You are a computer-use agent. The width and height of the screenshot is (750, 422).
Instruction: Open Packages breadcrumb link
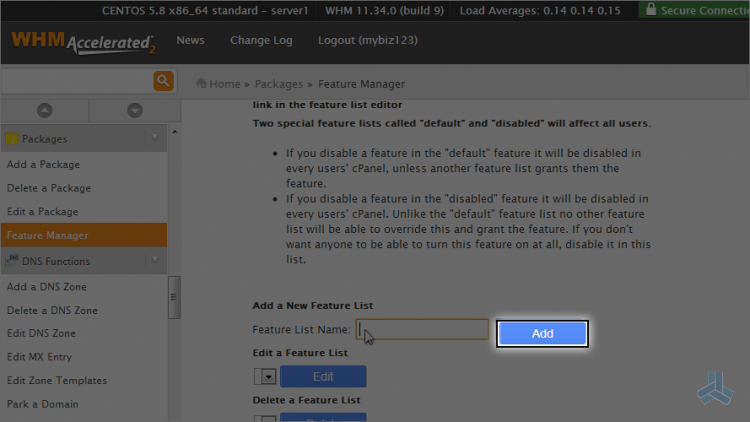tap(279, 84)
